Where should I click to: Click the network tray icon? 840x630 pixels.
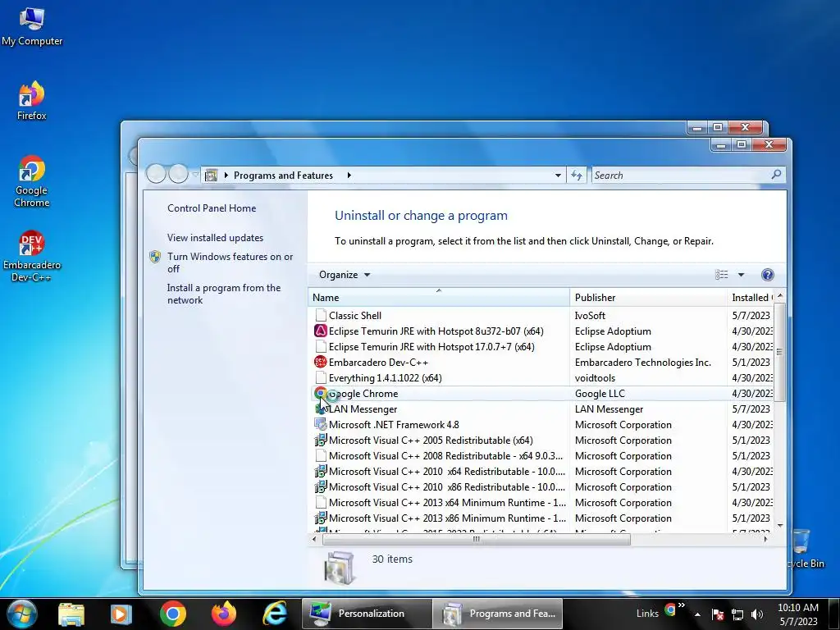737,614
